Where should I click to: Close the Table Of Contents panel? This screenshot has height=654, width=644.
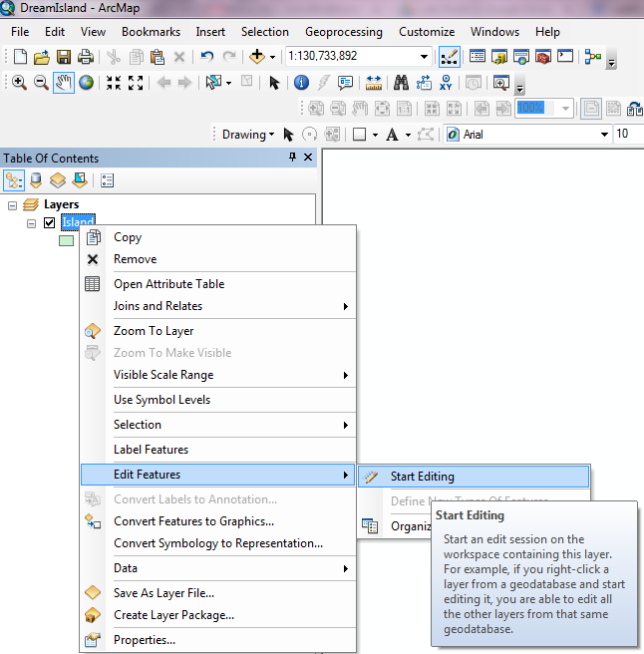click(x=308, y=157)
